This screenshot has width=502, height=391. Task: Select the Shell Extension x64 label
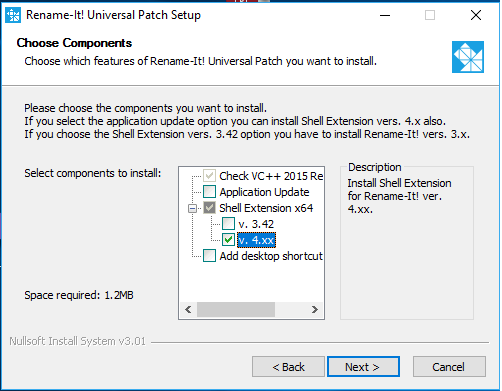(266, 208)
